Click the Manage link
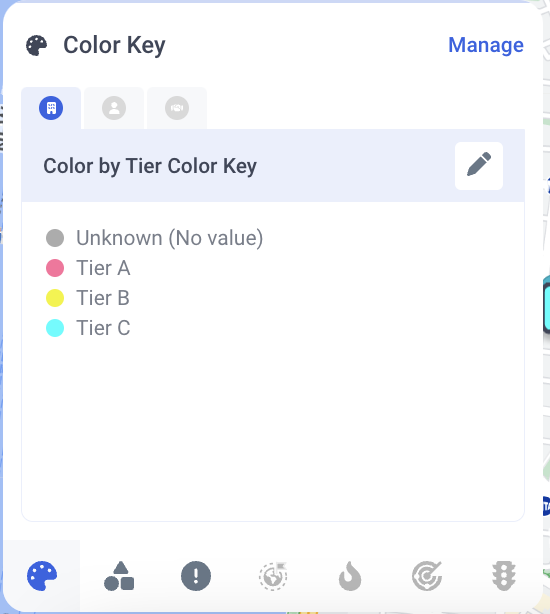Viewport: 550px width, 614px height. click(485, 45)
